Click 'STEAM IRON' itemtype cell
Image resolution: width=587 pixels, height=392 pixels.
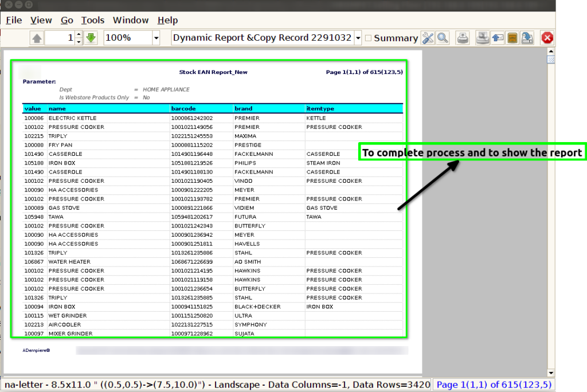323,163
